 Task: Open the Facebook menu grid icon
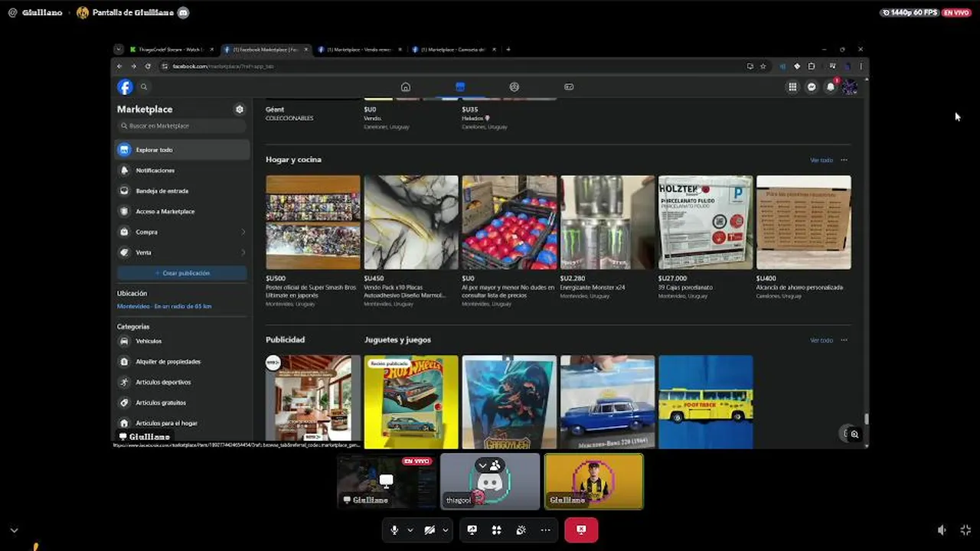(x=792, y=87)
